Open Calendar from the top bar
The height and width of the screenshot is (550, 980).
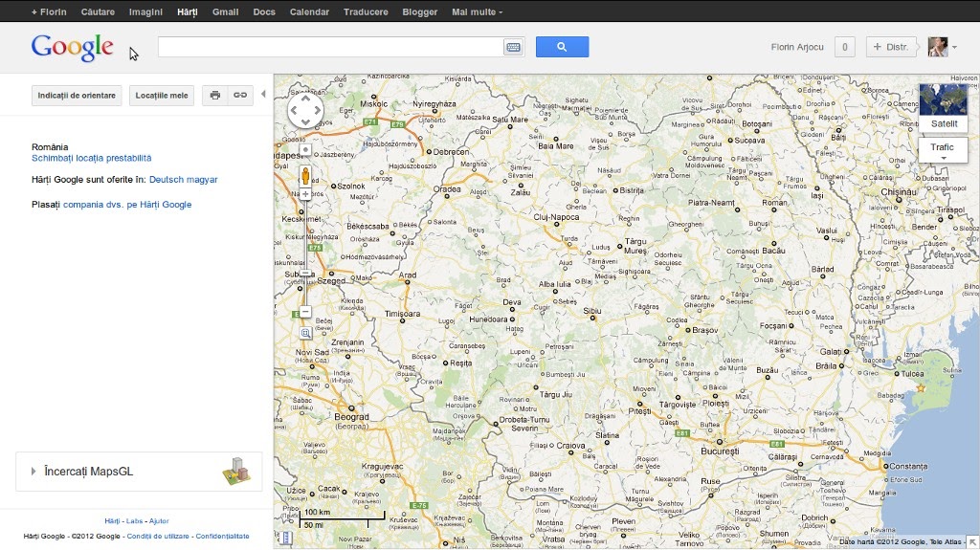coord(309,11)
